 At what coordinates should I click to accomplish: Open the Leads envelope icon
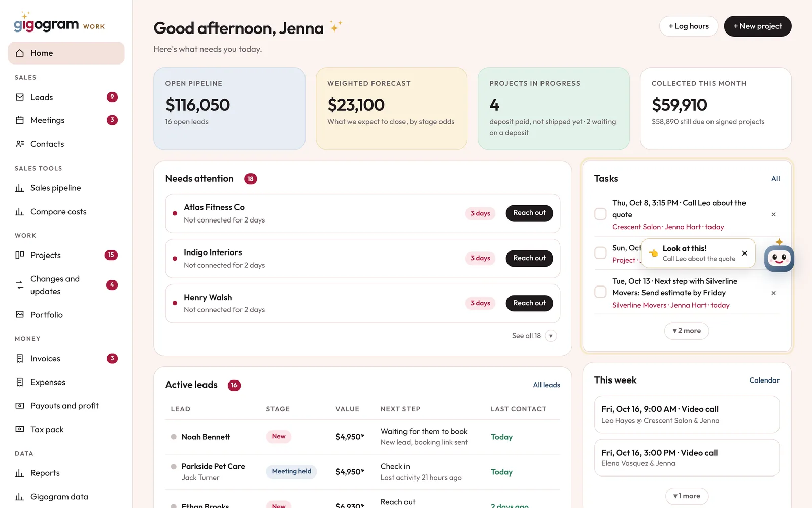[x=20, y=97]
